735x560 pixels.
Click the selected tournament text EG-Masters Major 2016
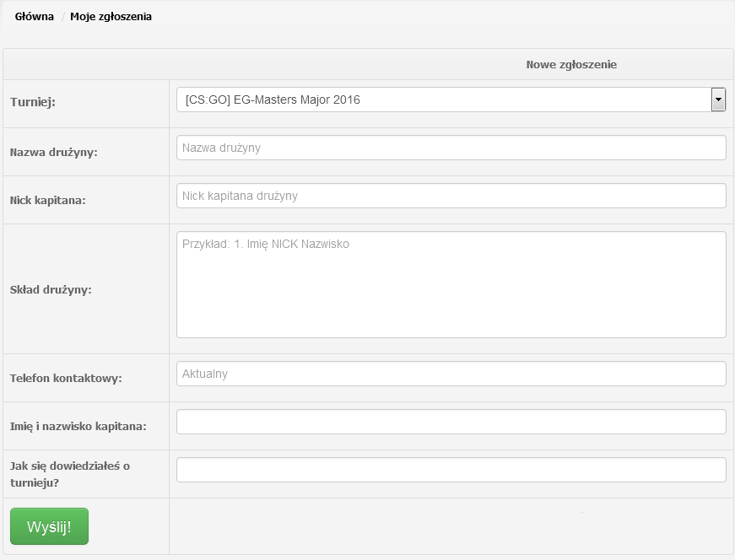(x=273, y=100)
